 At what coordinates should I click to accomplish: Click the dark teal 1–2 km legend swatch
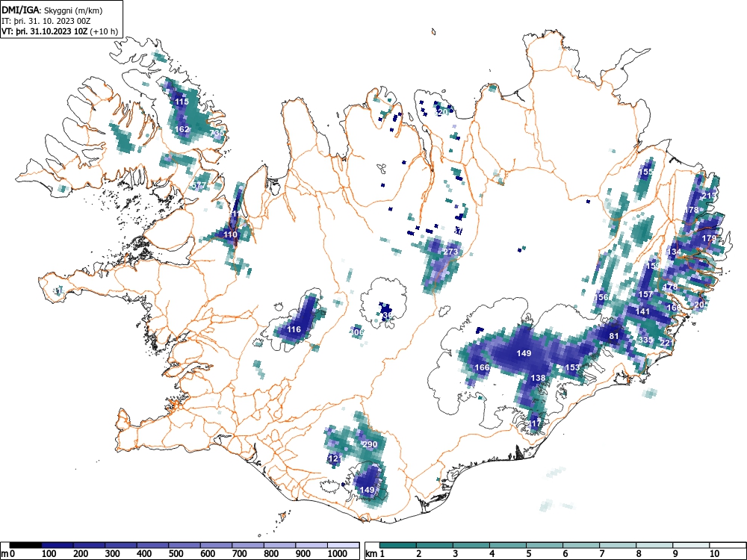(398, 545)
